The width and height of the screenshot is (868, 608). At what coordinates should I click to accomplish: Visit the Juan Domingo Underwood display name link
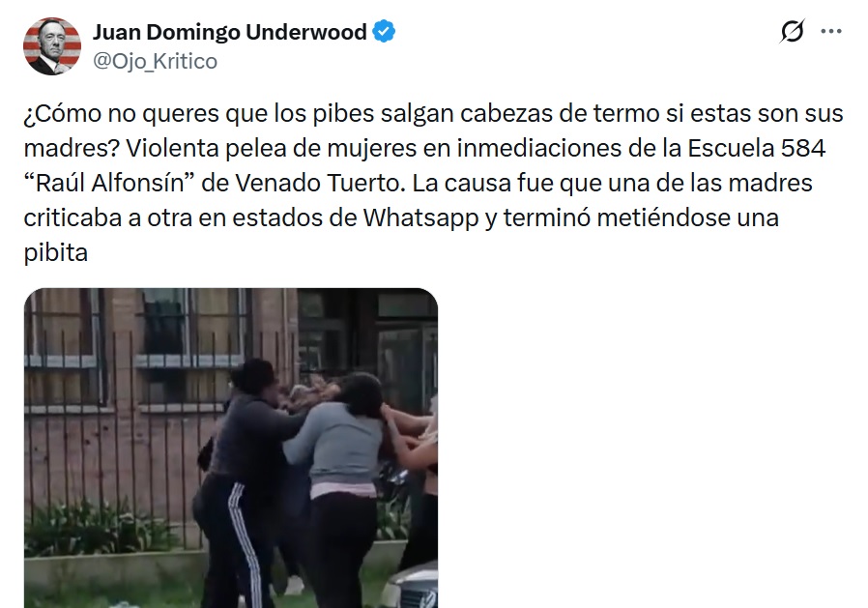[230, 32]
